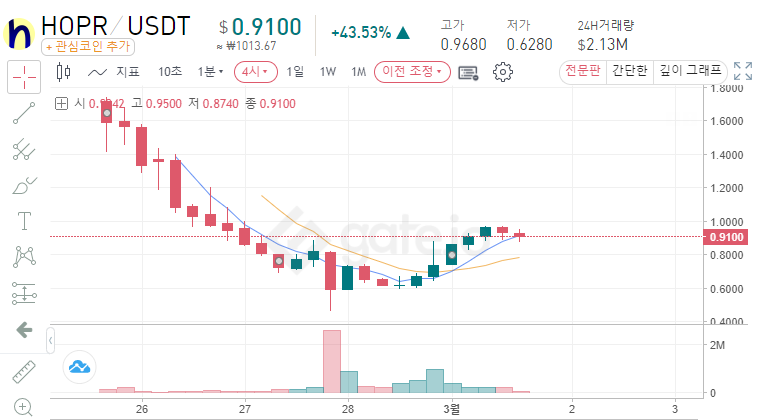Select the crosshair cursor tool

[24, 77]
